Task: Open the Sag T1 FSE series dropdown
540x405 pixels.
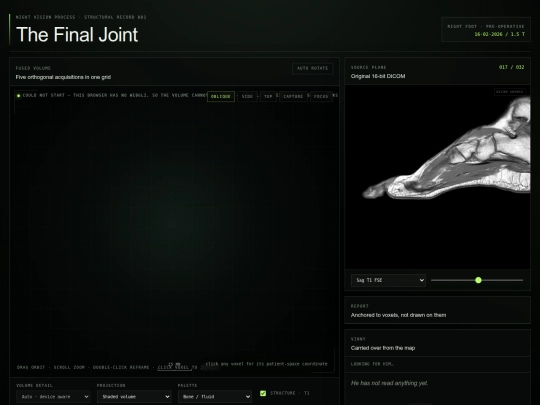Action: pyautogui.click(x=388, y=280)
